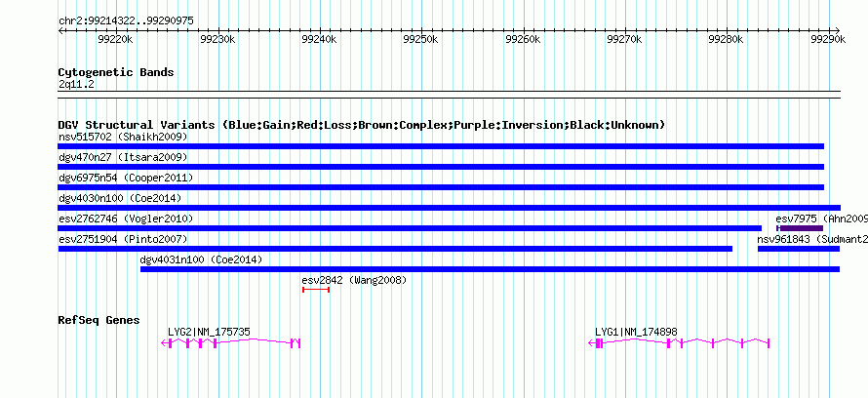
Task: Click the 2q11.2 cytogenetic band line
Action: click(449, 95)
